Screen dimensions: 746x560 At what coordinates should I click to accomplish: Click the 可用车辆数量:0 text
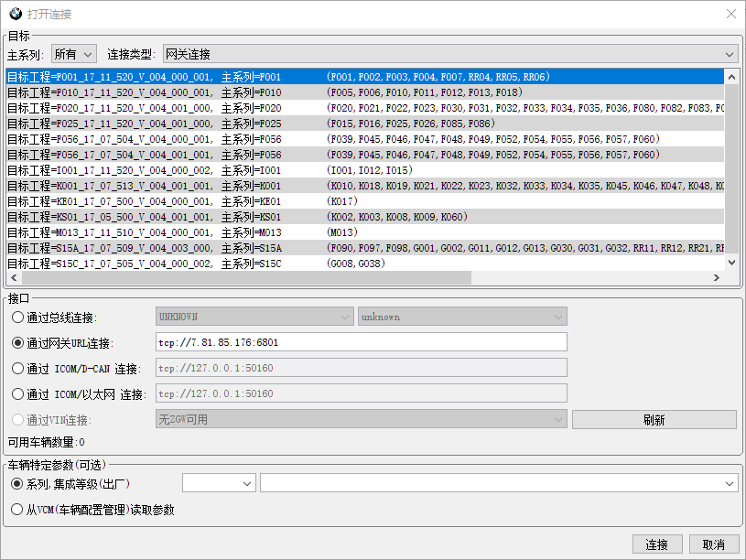coord(46,443)
